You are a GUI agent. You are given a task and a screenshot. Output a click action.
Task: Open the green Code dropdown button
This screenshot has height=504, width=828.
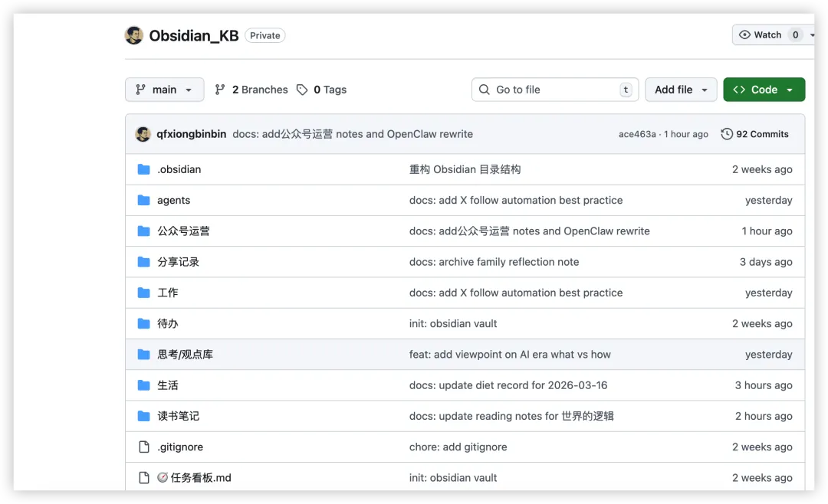click(764, 90)
